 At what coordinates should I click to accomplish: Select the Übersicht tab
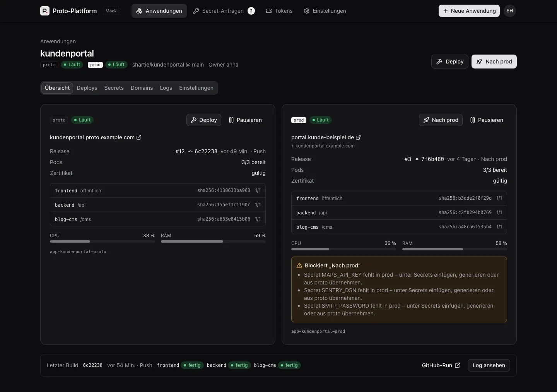57,88
